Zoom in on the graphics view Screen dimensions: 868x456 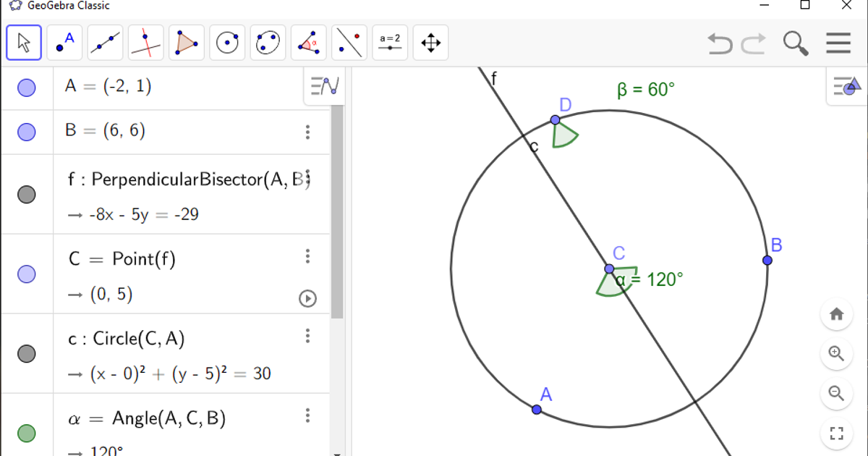(x=837, y=354)
